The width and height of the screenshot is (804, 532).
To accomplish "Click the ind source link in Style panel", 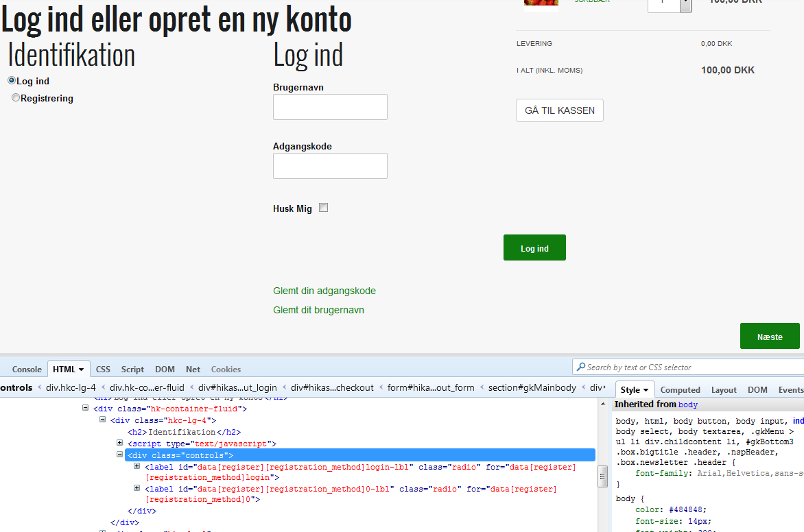I will pyautogui.click(x=799, y=421).
